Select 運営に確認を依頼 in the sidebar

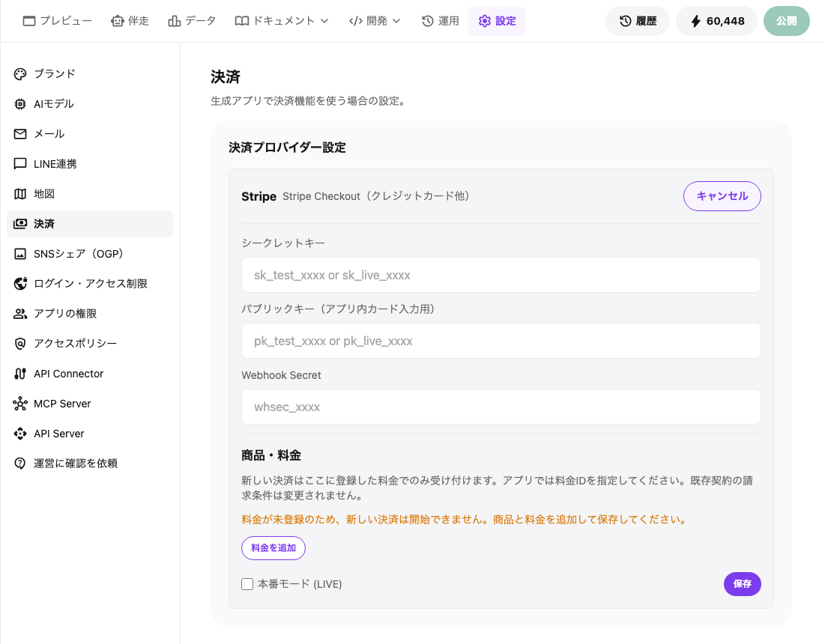[x=90, y=464]
